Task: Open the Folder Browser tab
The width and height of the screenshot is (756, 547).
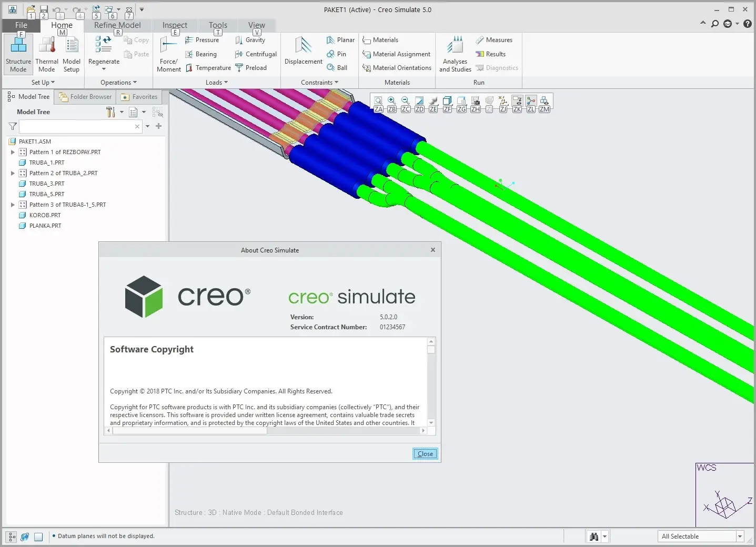Action: point(85,97)
